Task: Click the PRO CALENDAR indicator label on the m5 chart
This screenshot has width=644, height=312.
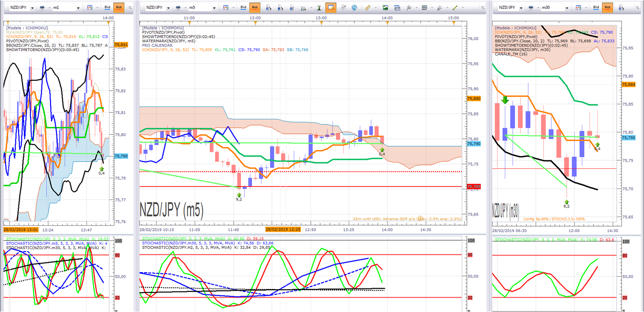Action: (157, 45)
